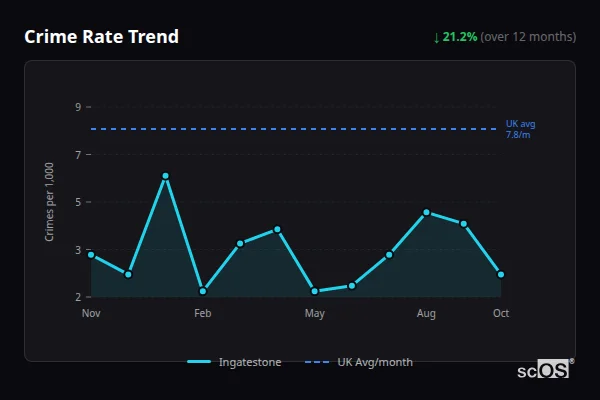
Task: Select the October data point
Action: pos(501,274)
